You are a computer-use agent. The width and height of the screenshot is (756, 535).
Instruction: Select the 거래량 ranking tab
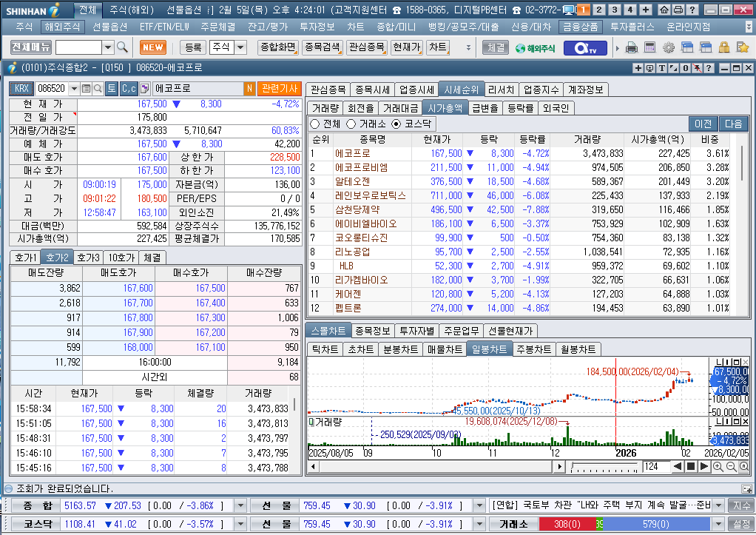click(325, 107)
